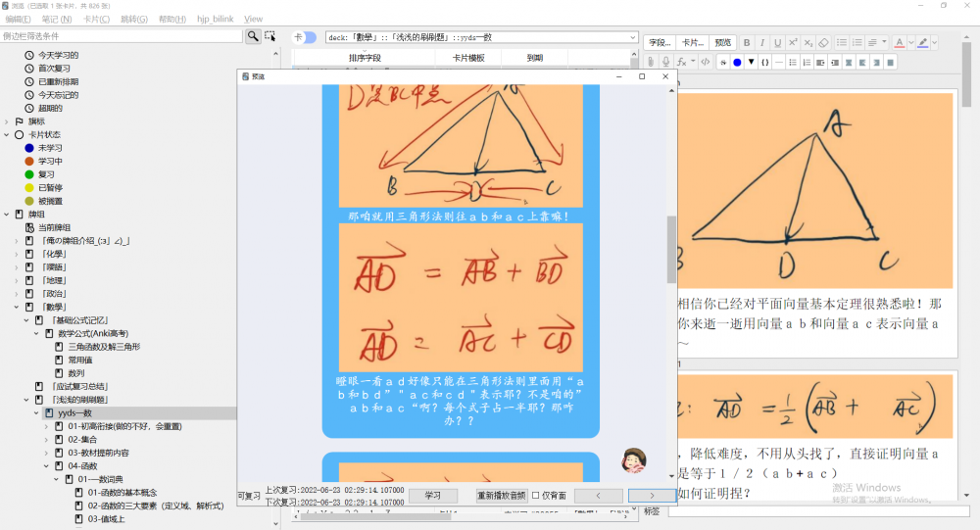
Task: Collapse the 牌组 decks section
Action: (6, 215)
